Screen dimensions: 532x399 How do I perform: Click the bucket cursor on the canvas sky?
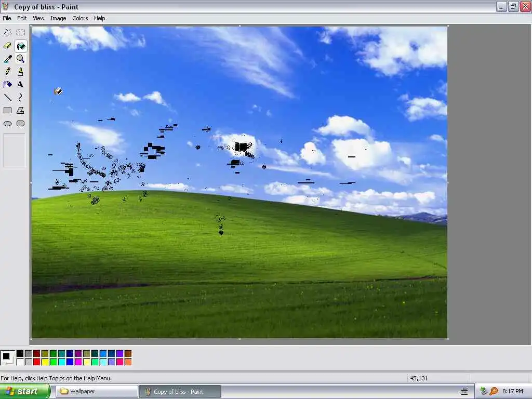click(x=58, y=91)
